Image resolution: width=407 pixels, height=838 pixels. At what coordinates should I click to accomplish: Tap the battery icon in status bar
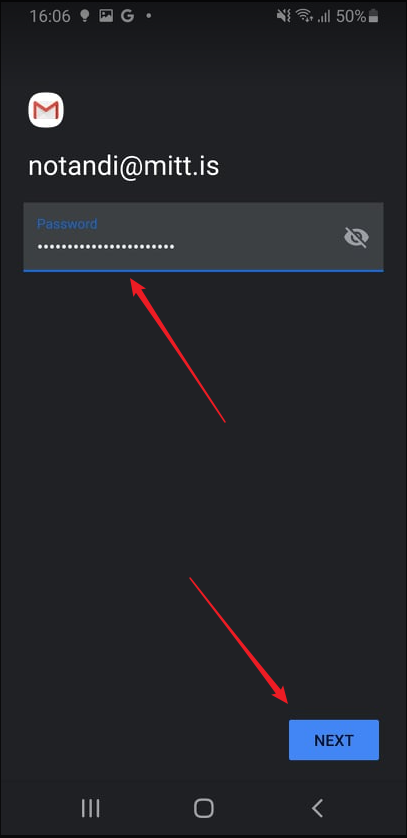(x=374, y=16)
